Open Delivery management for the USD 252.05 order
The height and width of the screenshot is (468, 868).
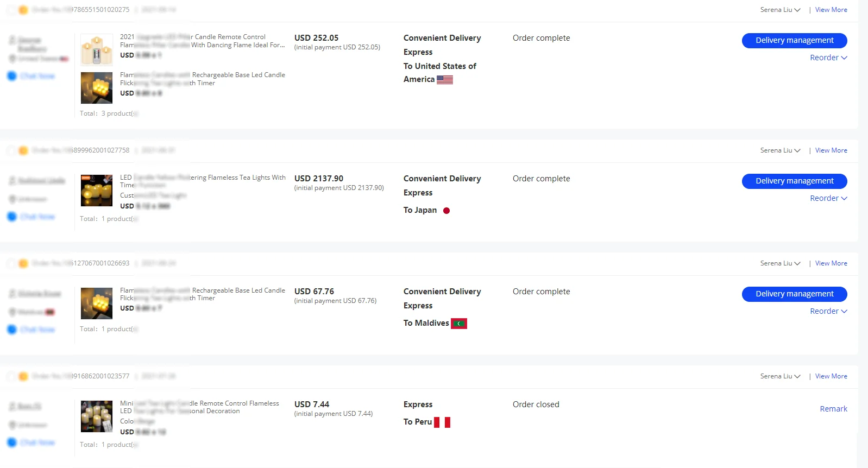pos(794,40)
